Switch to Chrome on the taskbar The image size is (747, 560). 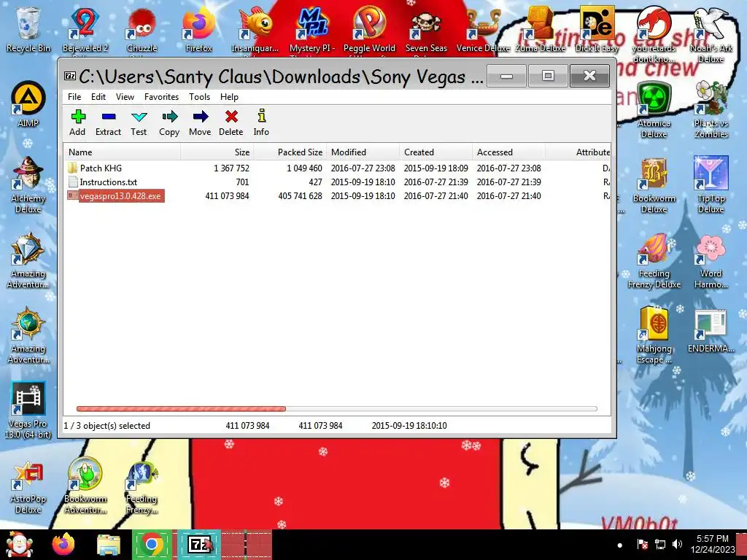coord(152,544)
